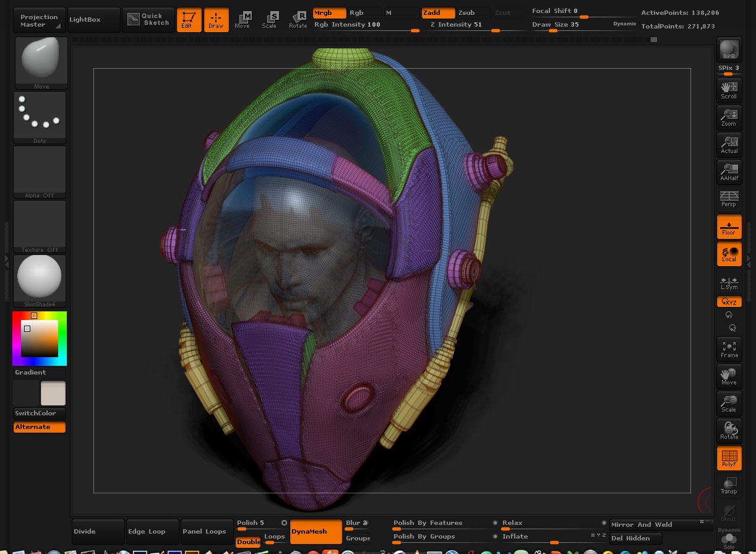
Task: Click the Panel Loops button
Action: [x=207, y=532]
